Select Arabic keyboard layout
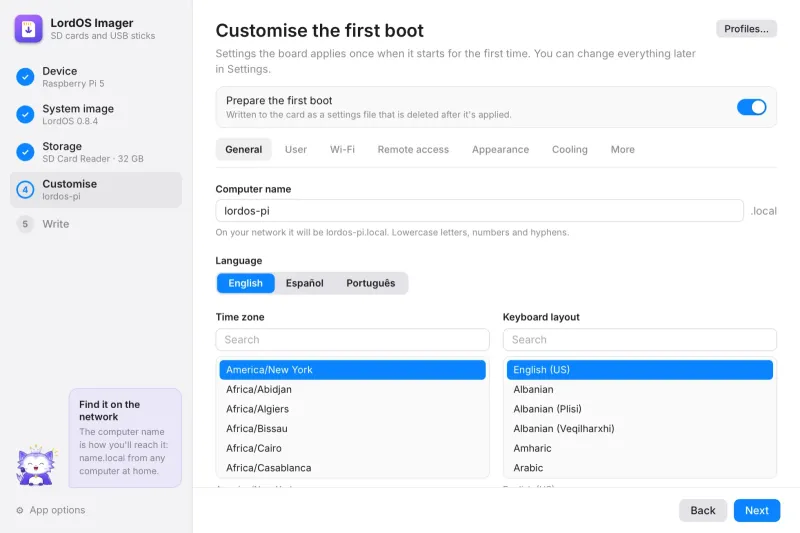This screenshot has width=800, height=533. click(640, 468)
